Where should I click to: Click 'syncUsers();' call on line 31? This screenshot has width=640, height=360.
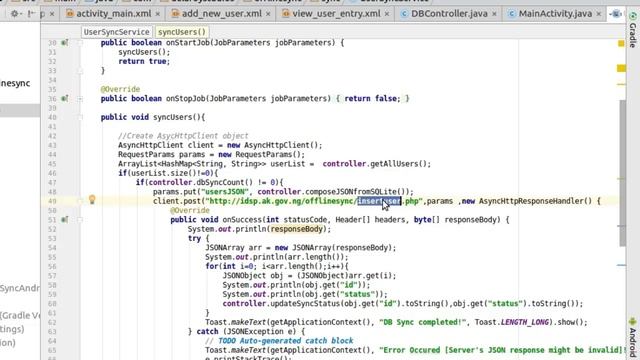tap(144, 52)
